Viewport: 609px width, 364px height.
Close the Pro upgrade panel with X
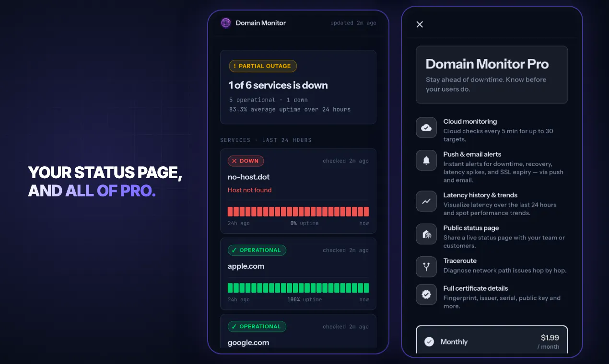click(x=420, y=24)
